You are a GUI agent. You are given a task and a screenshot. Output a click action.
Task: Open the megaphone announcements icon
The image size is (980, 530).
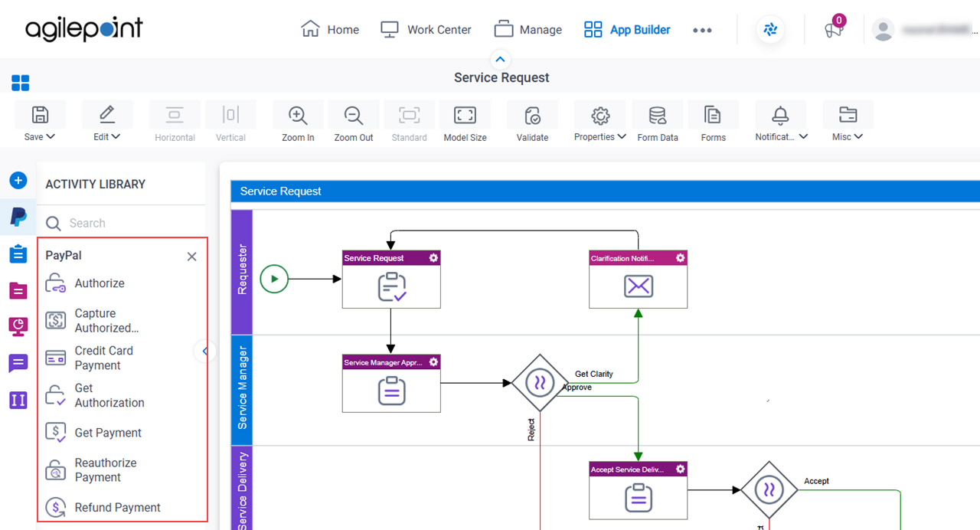click(x=833, y=30)
